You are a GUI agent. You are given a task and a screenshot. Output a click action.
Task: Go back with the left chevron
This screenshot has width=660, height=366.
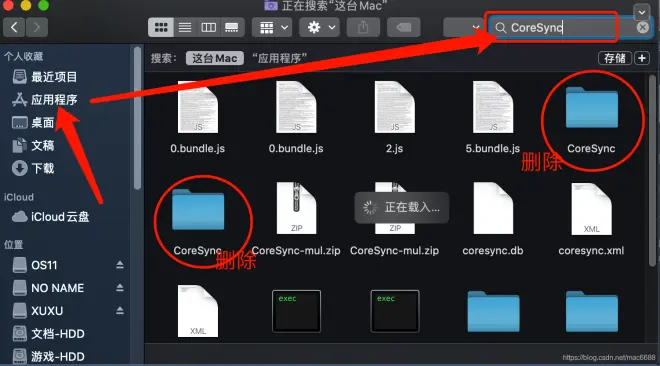pyautogui.click(x=14, y=28)
